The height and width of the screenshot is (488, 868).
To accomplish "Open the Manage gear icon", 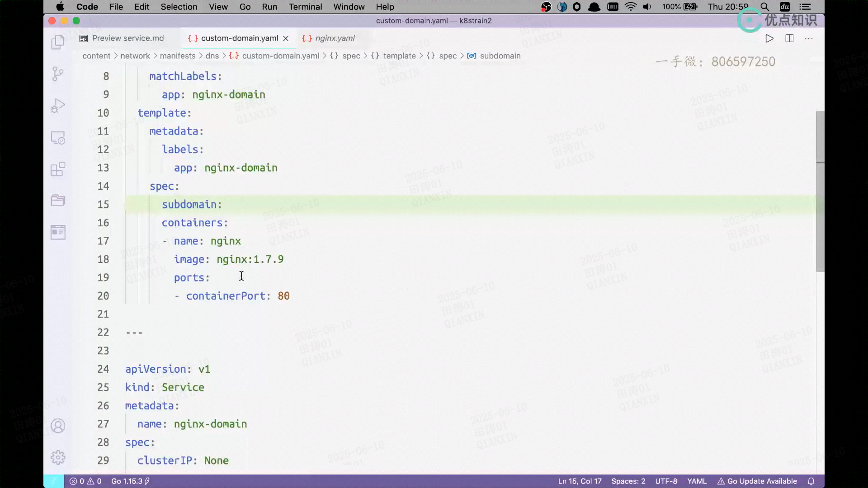I will pos(58,457).
